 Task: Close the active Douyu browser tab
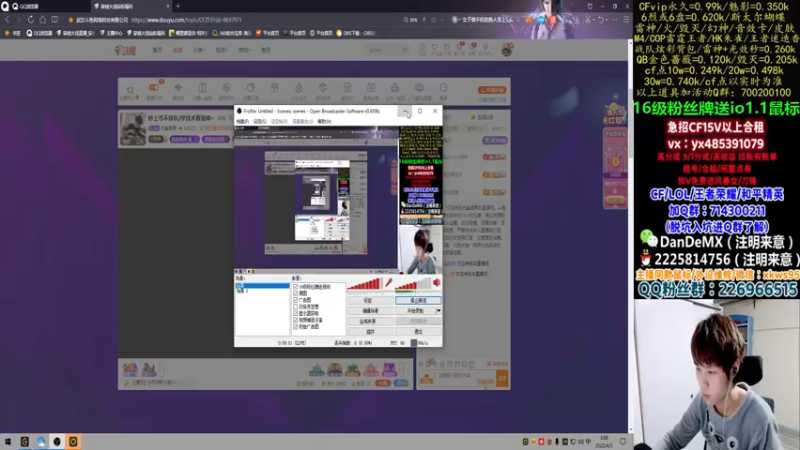pos(168,6)
